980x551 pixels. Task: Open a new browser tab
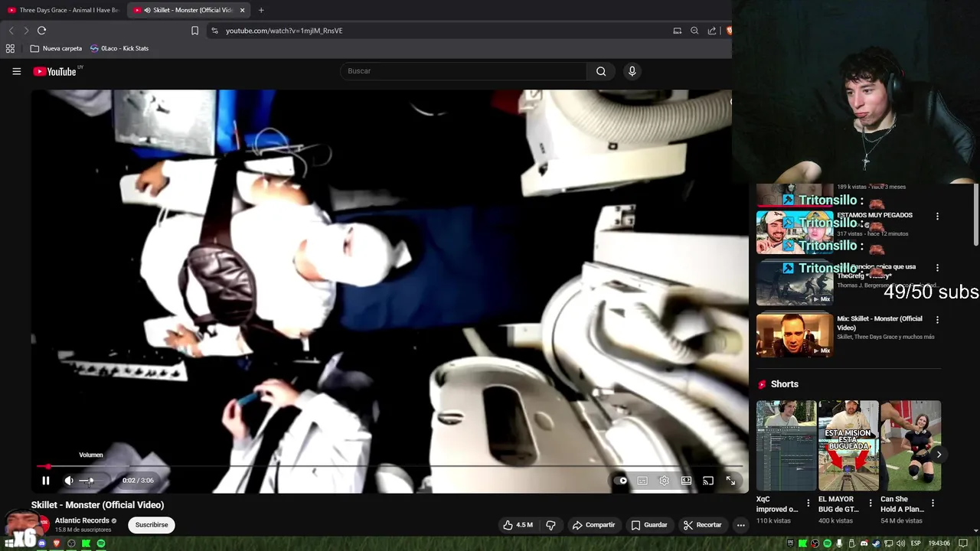(x=261, y=10)
